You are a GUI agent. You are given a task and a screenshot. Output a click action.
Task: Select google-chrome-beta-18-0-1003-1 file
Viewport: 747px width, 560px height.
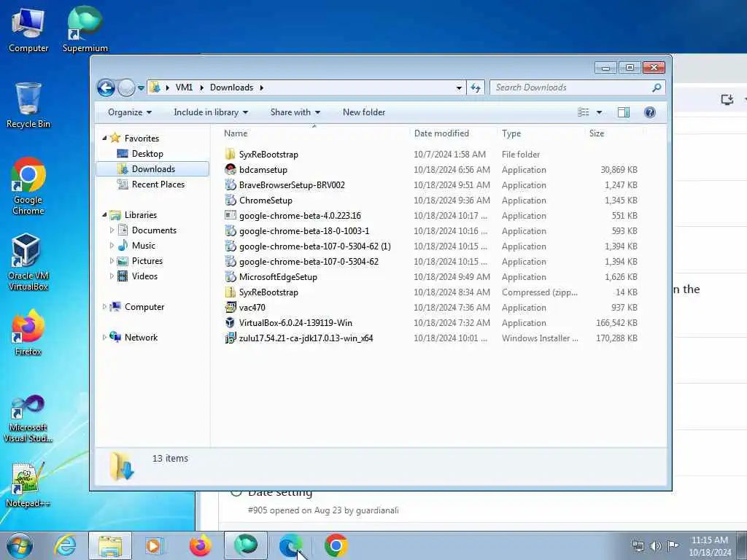(x=304, y=231)
